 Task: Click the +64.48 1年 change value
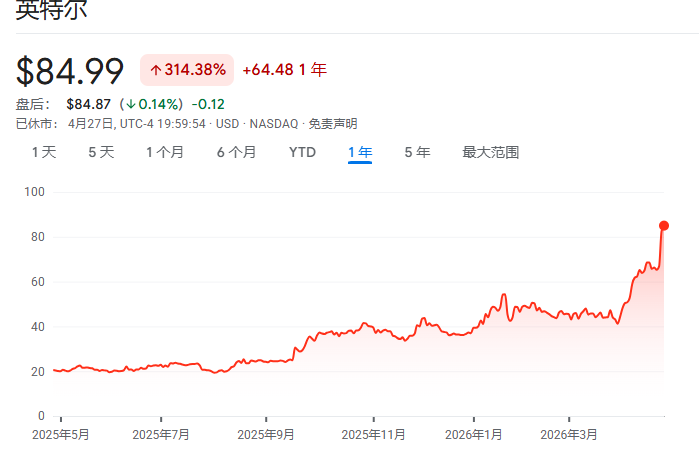click(x=284, y=70)
